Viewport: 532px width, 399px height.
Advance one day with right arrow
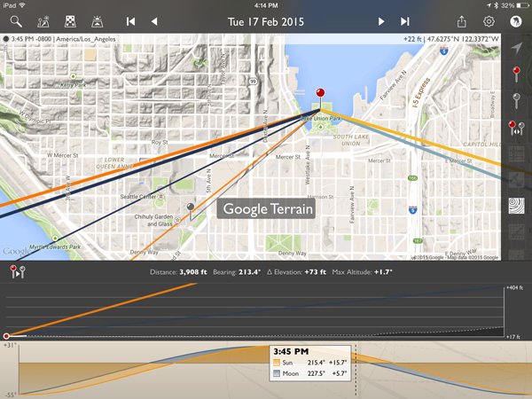[x=381, y=20]
